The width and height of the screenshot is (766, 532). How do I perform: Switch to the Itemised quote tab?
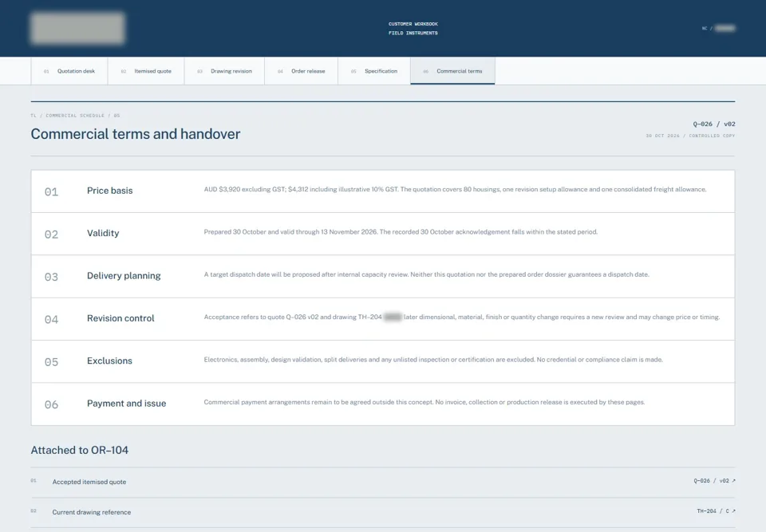tap(146, 71)
